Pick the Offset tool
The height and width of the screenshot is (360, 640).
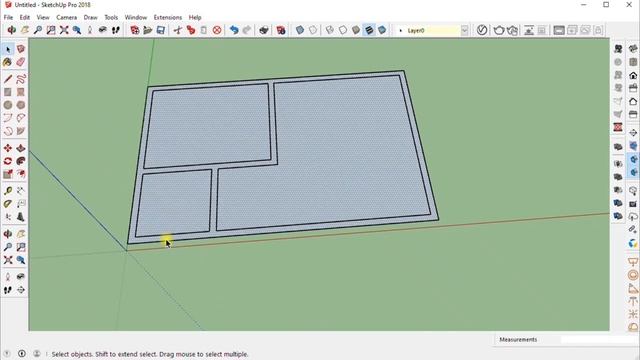click(x=21, y=174)
